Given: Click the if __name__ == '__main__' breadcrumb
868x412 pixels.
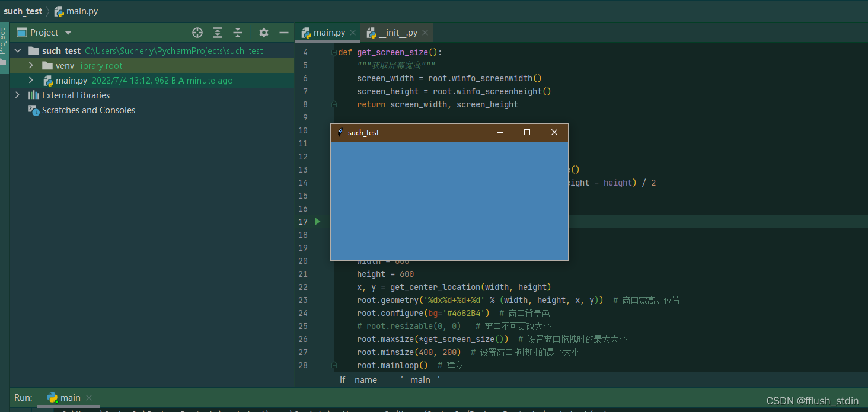Looking at the screenshot, I should 390,380.
